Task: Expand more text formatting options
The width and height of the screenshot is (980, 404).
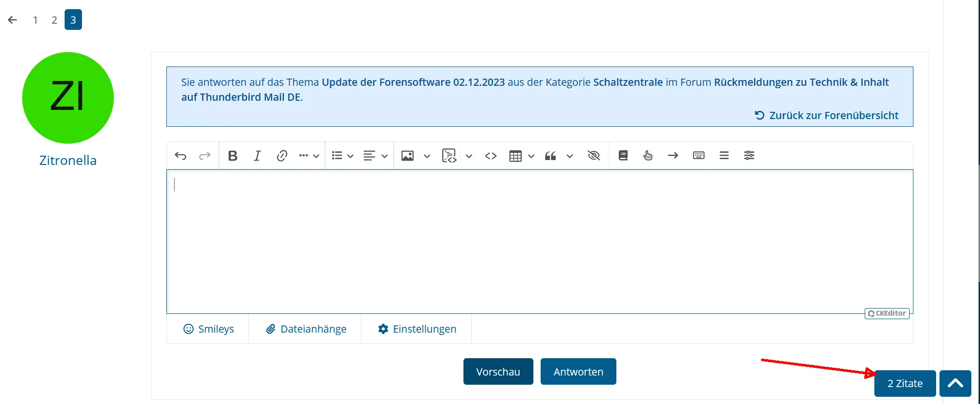Action: point(309,156)
